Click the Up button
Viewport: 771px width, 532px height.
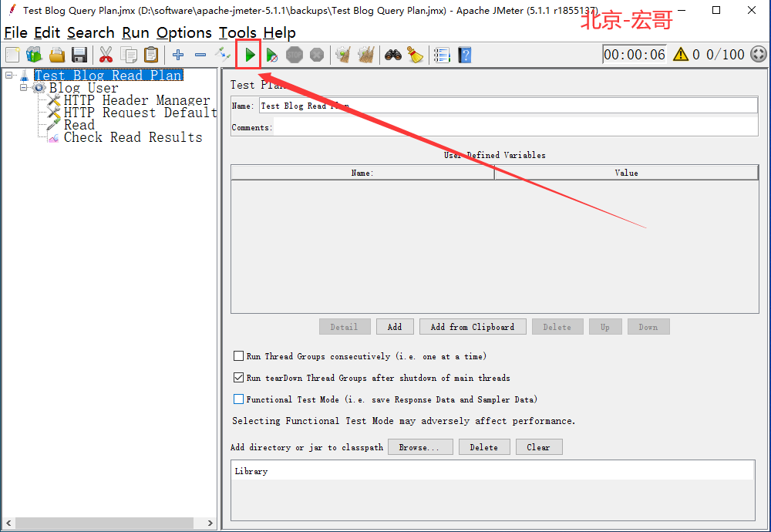(605, 326)
